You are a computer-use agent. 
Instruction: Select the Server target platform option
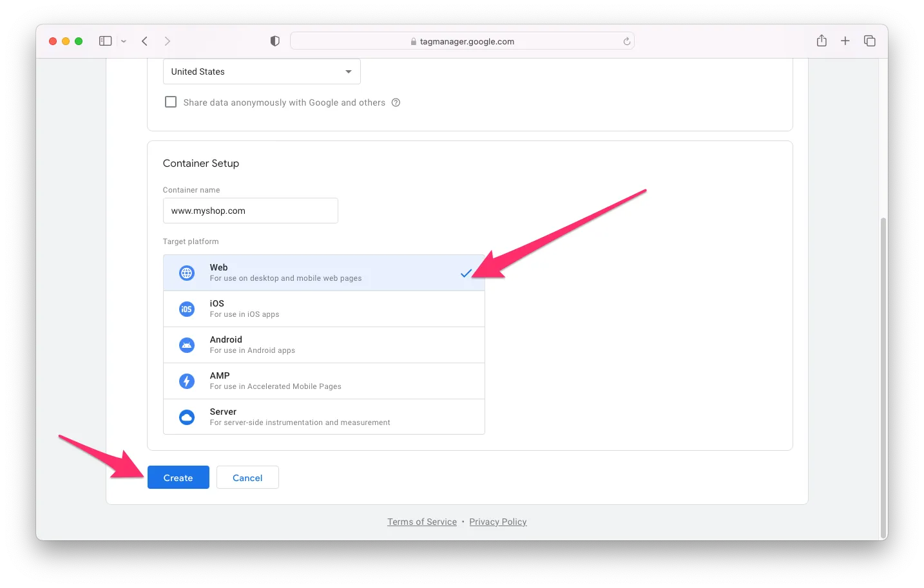323,417
